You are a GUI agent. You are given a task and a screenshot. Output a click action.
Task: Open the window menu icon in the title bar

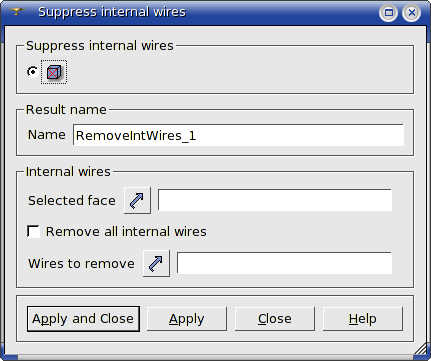tap(16, 12)
